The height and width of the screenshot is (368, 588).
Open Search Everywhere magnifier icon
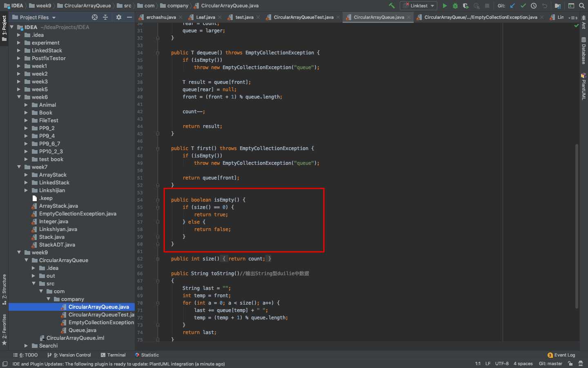coord(582,6)
